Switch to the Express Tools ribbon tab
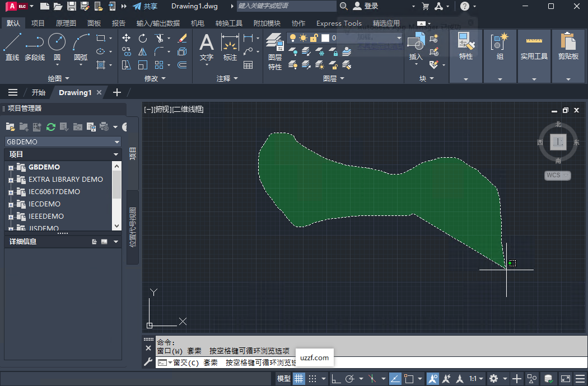Viewport: 588px width, 386px height. pos(339,23)
